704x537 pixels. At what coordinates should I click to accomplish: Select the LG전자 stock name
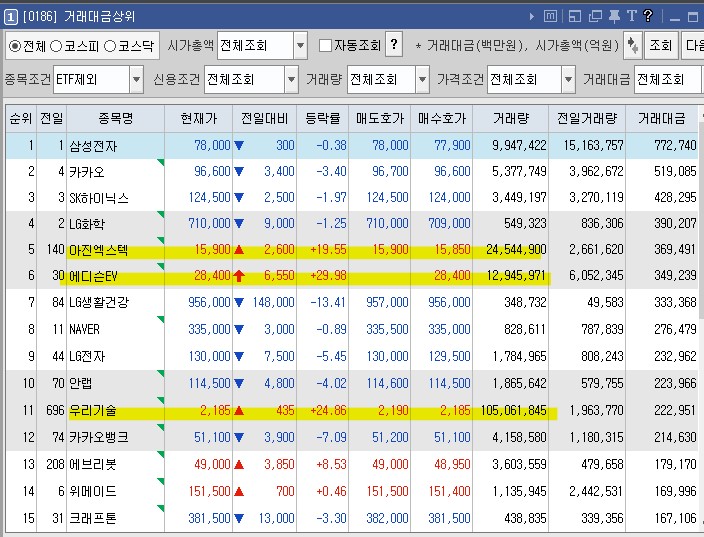click(87, 357)
